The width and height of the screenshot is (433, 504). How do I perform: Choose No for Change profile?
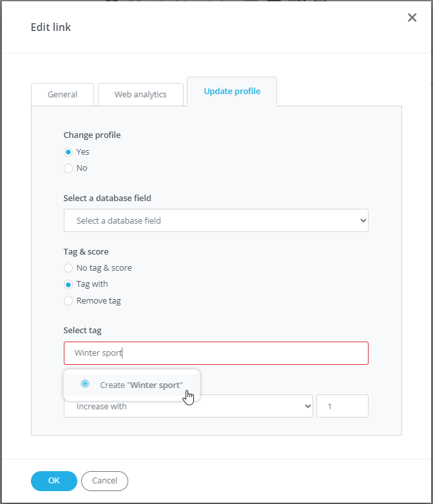(68, 168)
